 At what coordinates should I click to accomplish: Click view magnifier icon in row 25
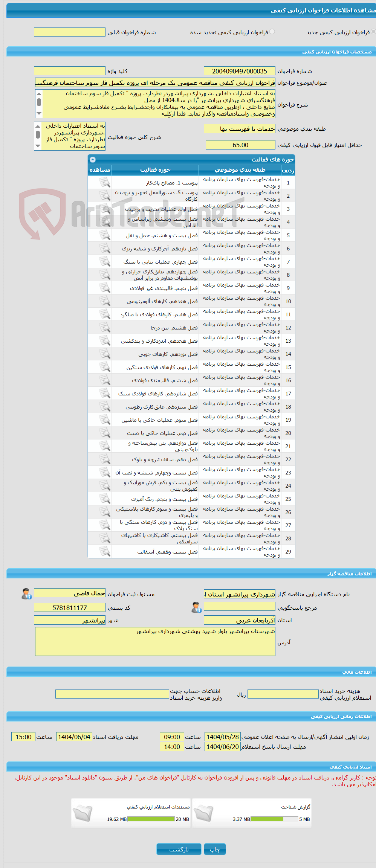pyautogui.click(x=104, y=499)
